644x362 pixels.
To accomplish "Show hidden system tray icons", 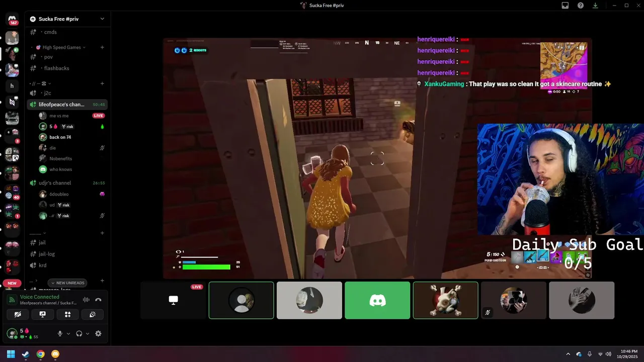I will pyautogui.click(x=569, y=354).
